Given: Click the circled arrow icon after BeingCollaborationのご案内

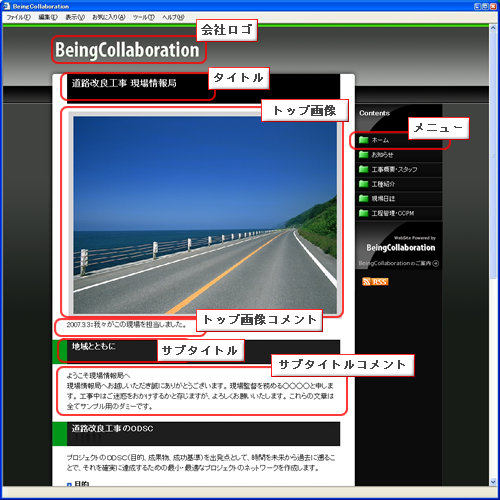Looking at the screenshot, I should click(x=435, y=263).
